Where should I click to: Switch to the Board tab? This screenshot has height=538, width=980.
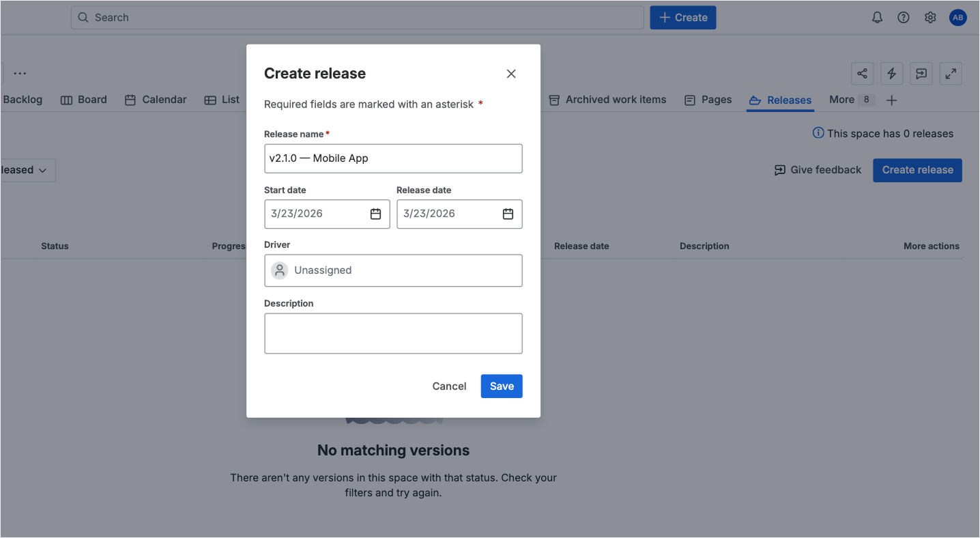[x=84, y=100]
